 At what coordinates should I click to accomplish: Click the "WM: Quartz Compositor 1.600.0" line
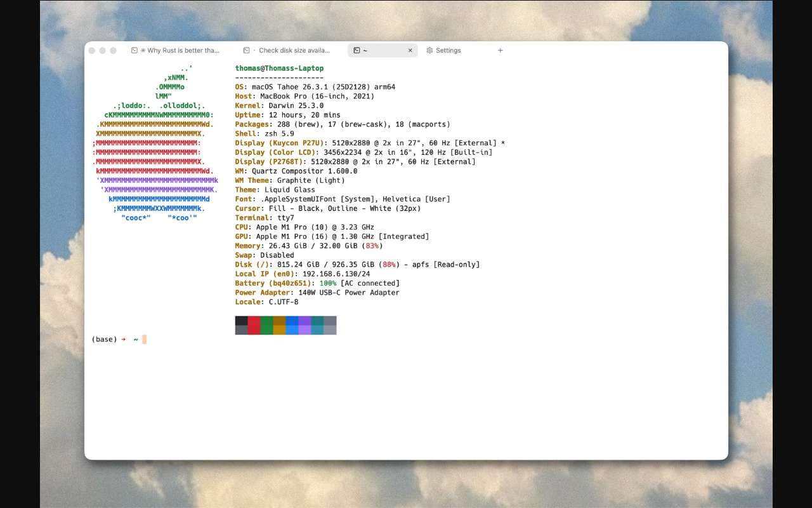coord(296,171)
